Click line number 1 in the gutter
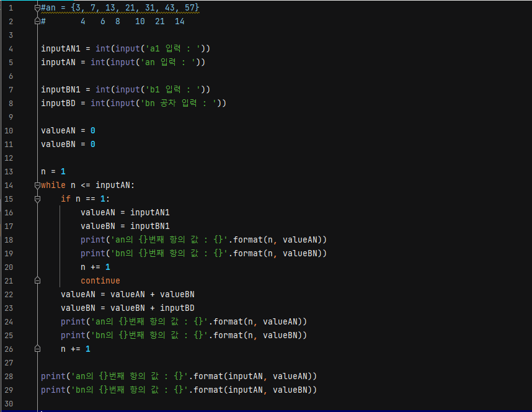The width and height of the screenshot is (532, 412). 11,8
